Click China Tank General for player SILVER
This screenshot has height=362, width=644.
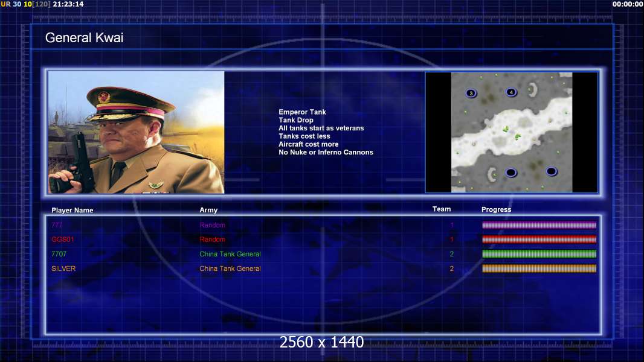[230, 268]
